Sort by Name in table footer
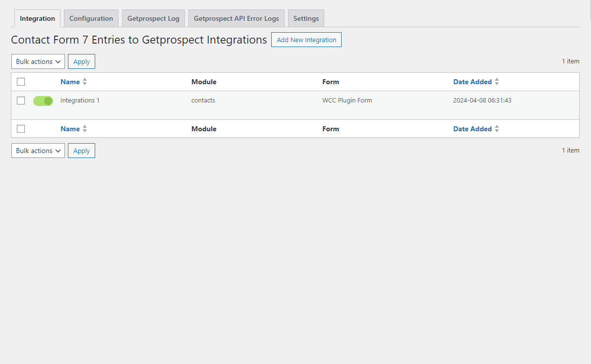Screen dimensions: 591x364 click(70, 129)
